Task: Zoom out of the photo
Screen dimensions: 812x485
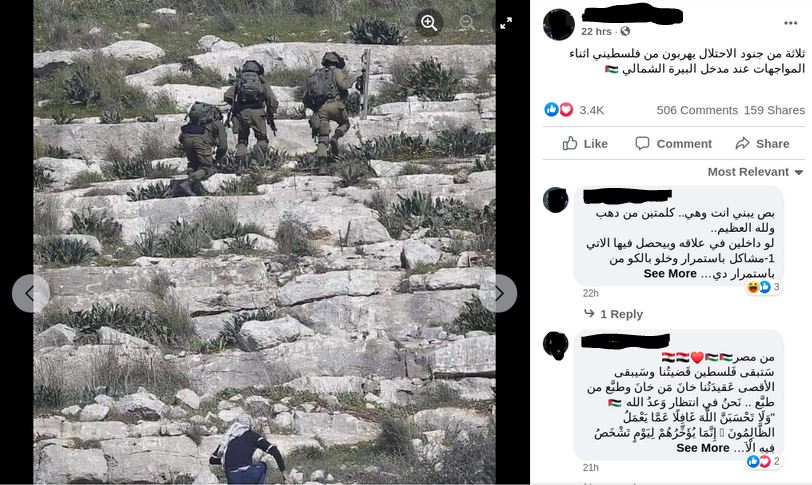Action: coord(467,23)
